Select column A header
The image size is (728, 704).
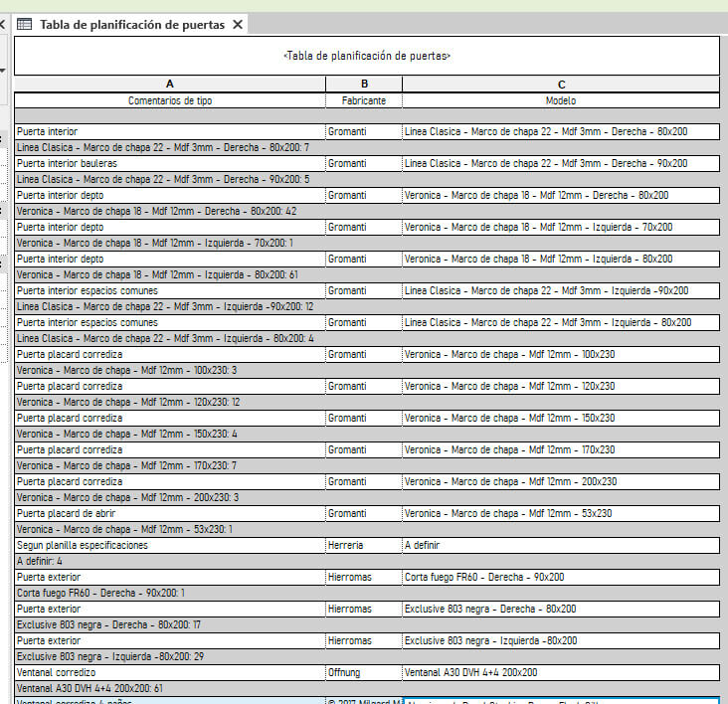(170, 85)
